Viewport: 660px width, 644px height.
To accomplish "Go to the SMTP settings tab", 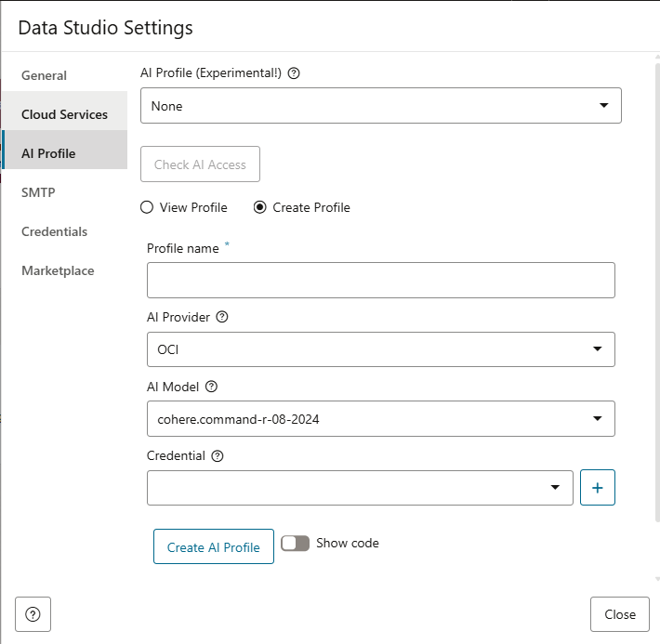I will tap(38, 192).
